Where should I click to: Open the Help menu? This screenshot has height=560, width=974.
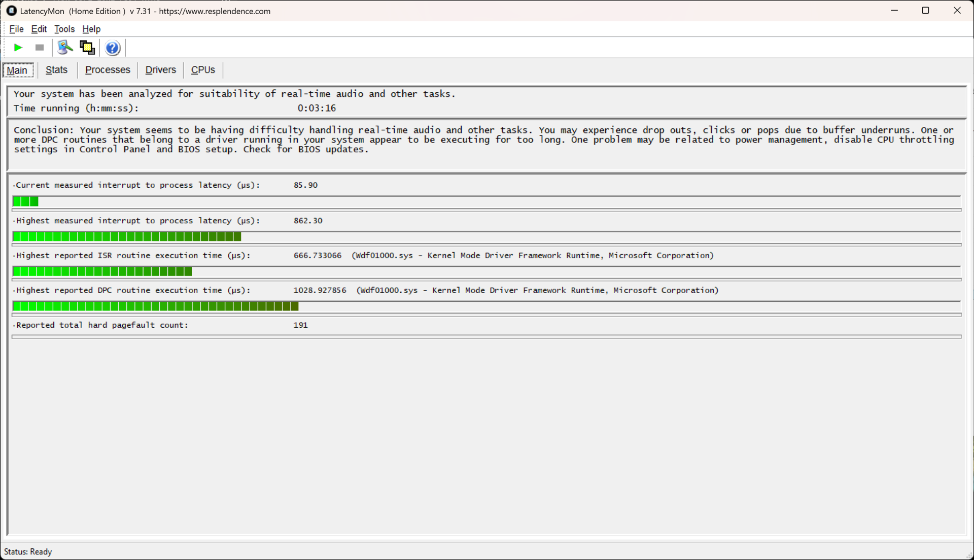pos(91,29)
